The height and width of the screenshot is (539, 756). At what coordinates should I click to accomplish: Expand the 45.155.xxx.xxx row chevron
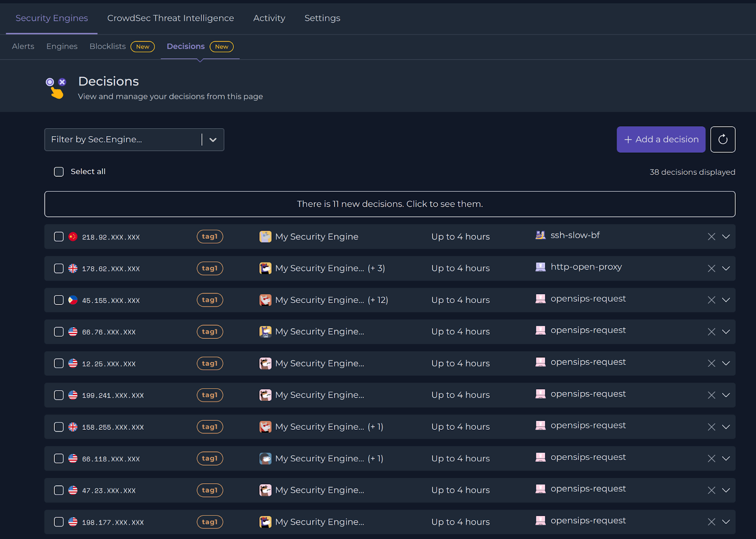726,300
